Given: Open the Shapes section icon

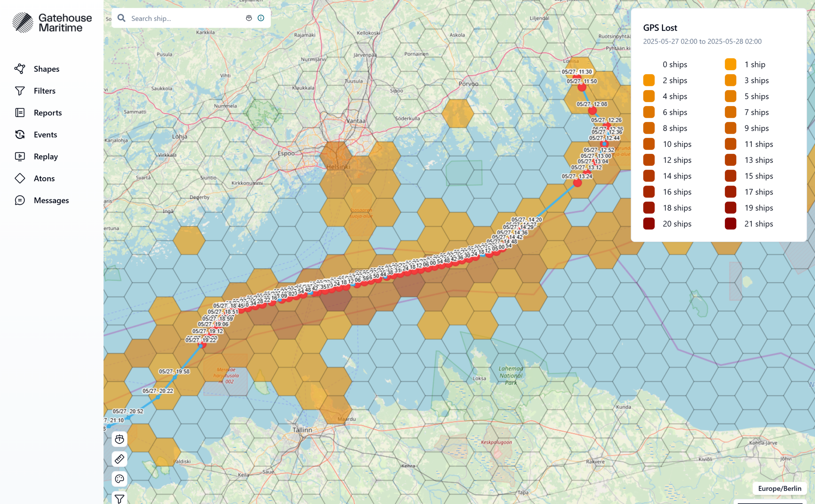Looking at the screenshot, I should 20,69.
